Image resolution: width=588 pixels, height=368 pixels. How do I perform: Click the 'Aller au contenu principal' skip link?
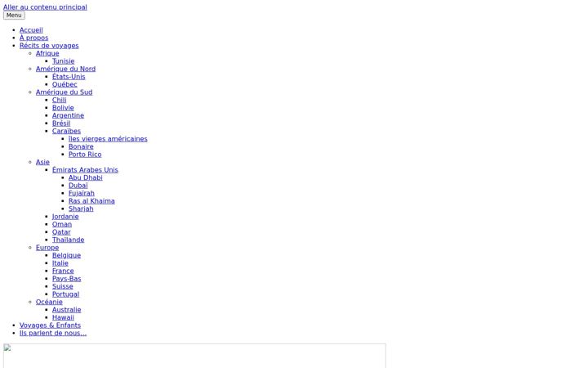(45, 7)
